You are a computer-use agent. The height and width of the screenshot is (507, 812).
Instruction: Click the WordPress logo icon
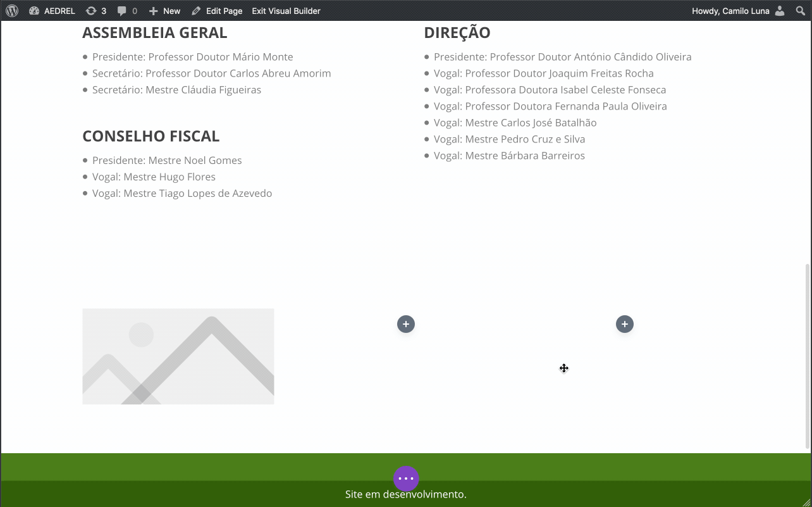click(x=12, y=11)
